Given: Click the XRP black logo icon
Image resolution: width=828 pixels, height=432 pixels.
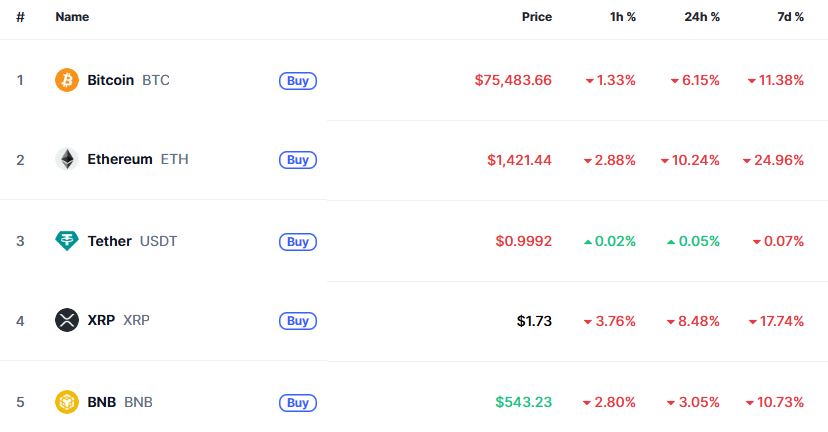Looking at the screenshot, I should [x=67, y=320].
